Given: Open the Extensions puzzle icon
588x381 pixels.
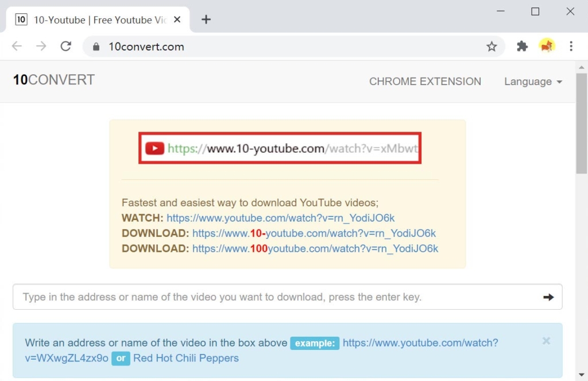Looking at the screenshot, I should pos(522,47).
